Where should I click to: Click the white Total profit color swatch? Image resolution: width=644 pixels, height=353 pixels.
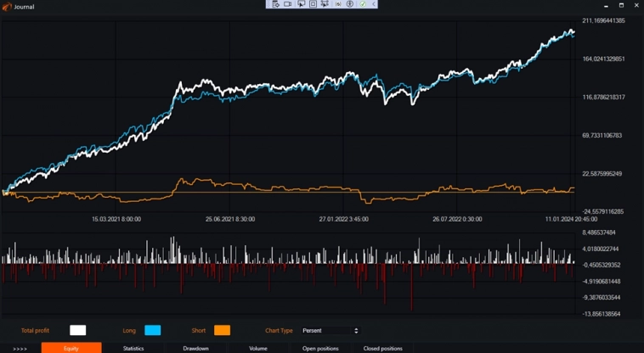(77, 331)
